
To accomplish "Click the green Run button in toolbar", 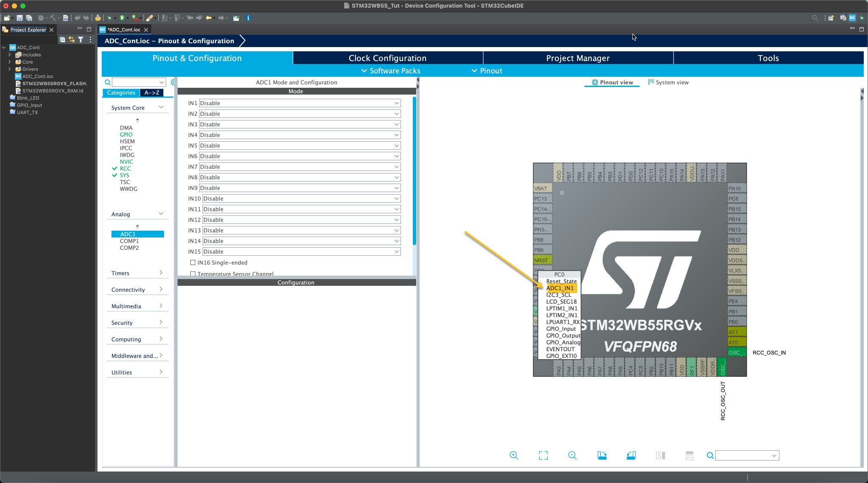I will tap(122, 18).
